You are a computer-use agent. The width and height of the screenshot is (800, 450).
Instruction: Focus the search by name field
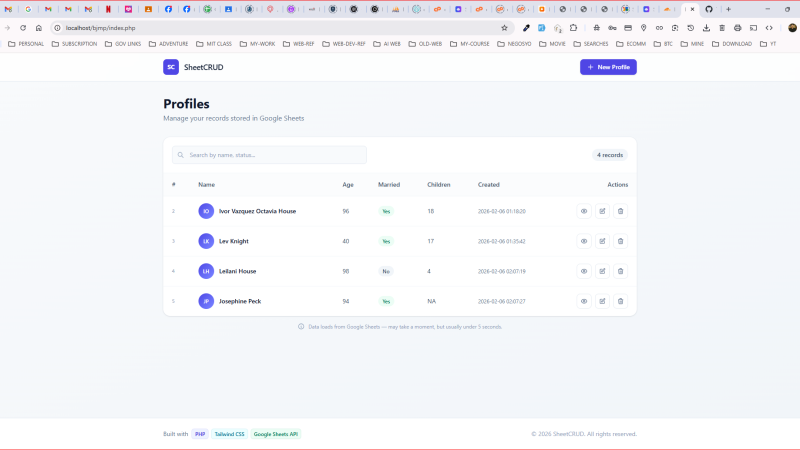point(269,155)
